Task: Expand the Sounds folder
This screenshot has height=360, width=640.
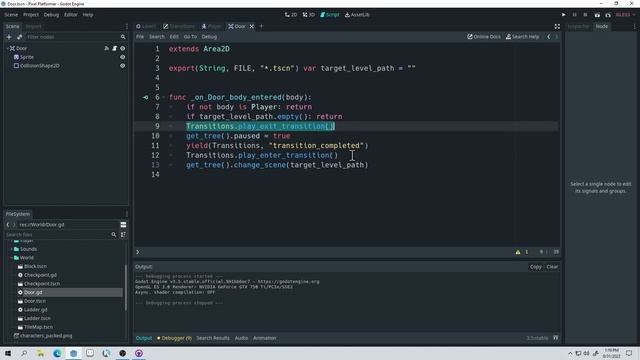Action: 11,249
